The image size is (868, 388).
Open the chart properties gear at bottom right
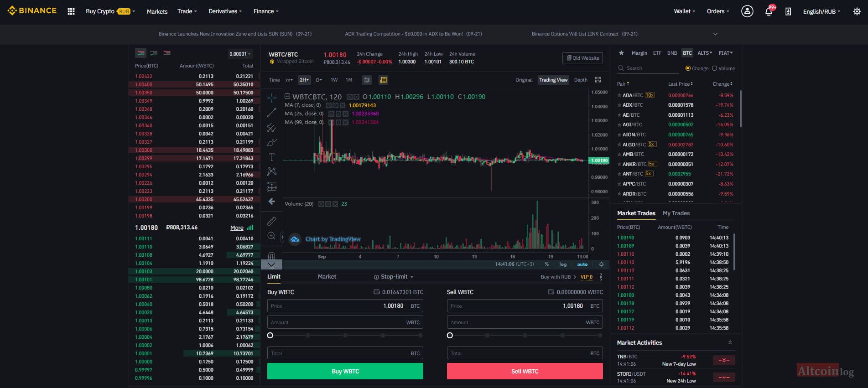[601, 264]
